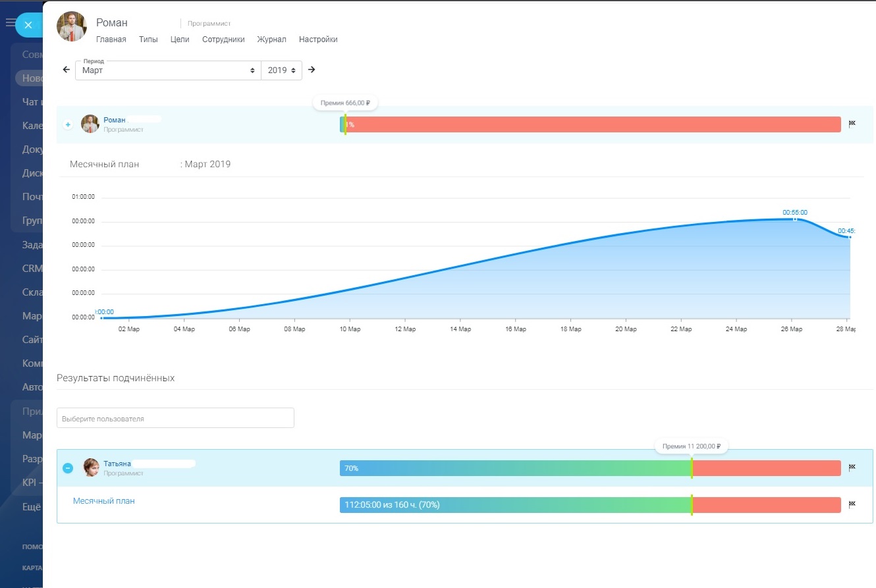This screenshot has height=588, width=876.
Task: Click Roman's large profile avatar in header
Action: (x=72, y=27)
